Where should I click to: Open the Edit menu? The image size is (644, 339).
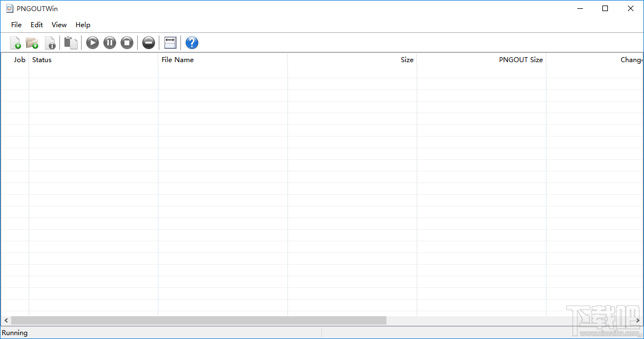click(x=37, y=25)
